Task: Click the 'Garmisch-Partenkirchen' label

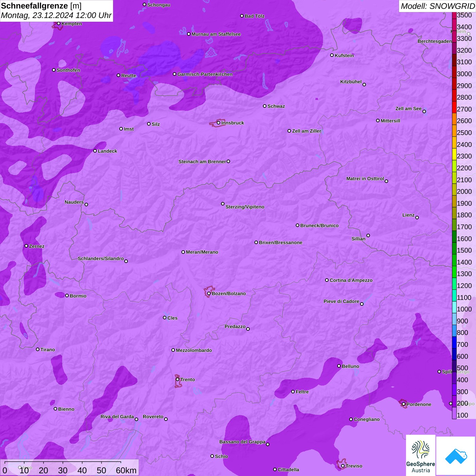Action: pyautogui.click(x=205, y=74)
